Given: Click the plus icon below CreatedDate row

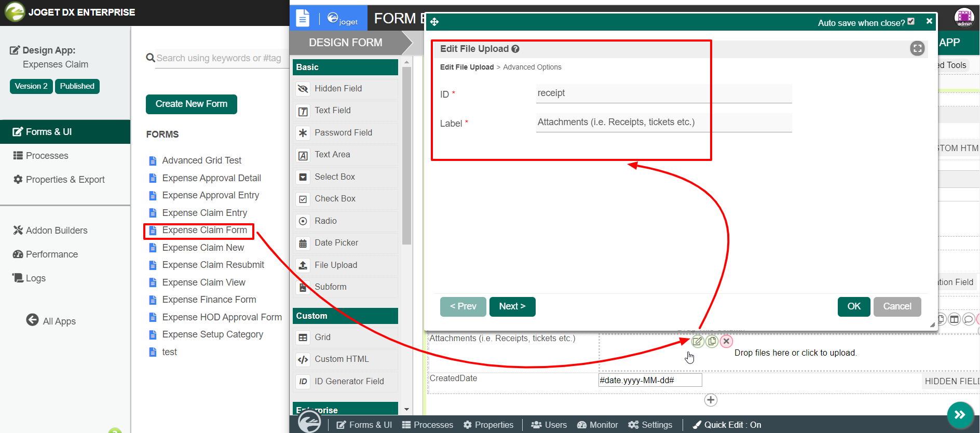Looking at the screenshot, I should [x=711, y=400].
